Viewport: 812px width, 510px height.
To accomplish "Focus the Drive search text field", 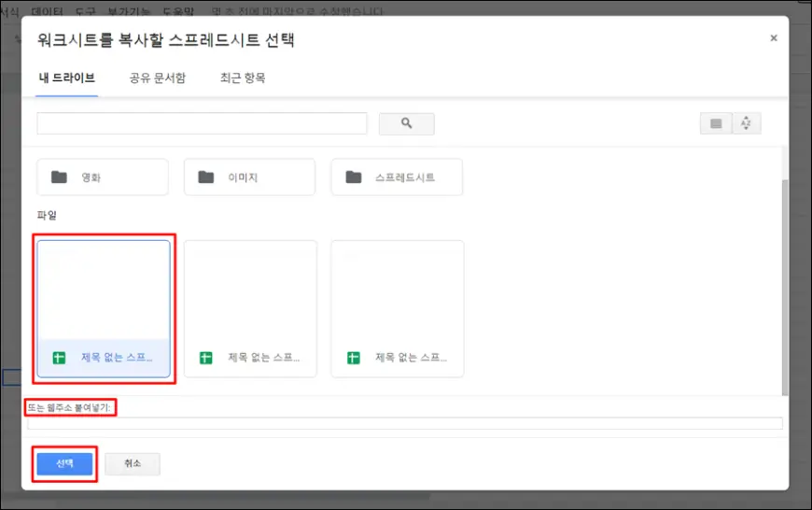I will pyautogui.click(x=202, y=123).
